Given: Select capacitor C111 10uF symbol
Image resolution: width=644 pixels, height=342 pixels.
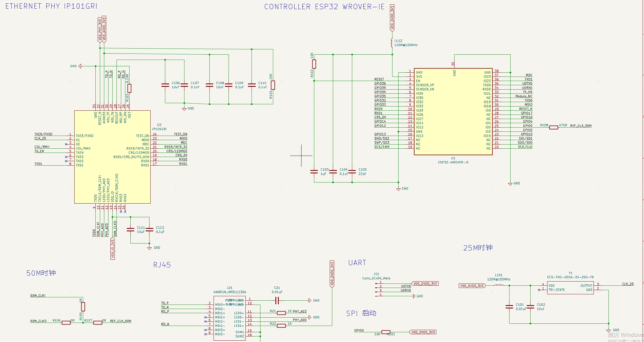Looking at the screenshot, I should tap(130, 230).
